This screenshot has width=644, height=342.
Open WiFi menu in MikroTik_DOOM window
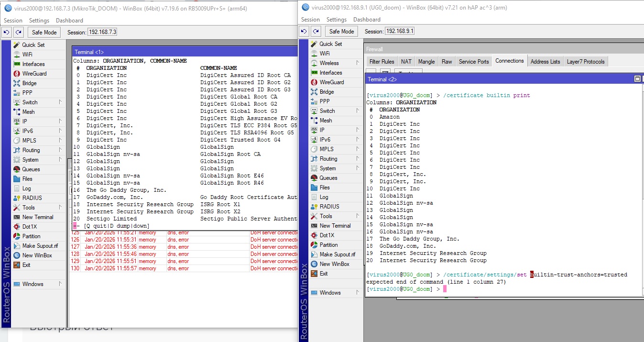27,55
